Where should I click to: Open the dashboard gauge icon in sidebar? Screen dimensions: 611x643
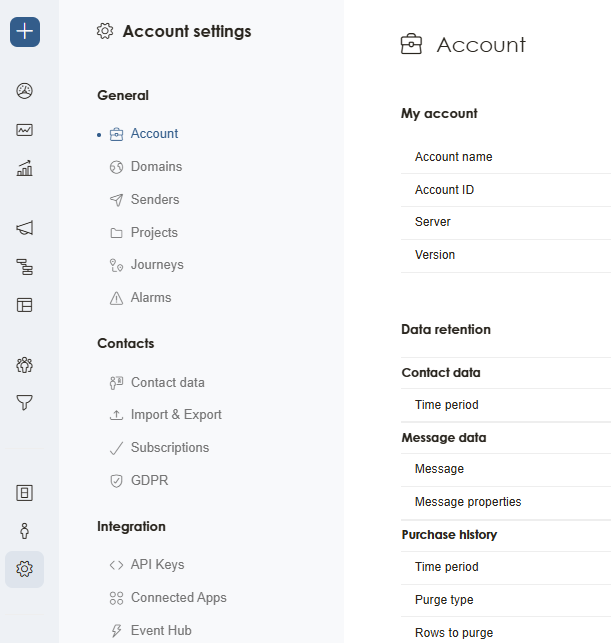click(25, 91)
